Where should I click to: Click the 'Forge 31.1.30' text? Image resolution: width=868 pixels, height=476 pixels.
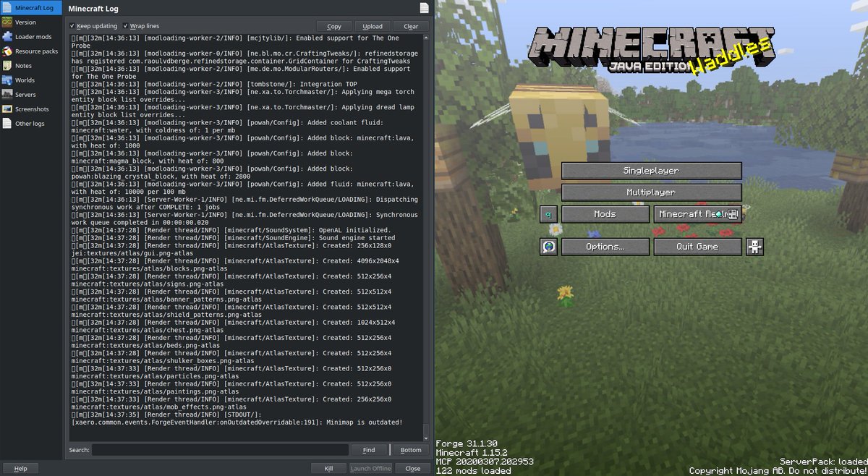[x=467, y=443]
